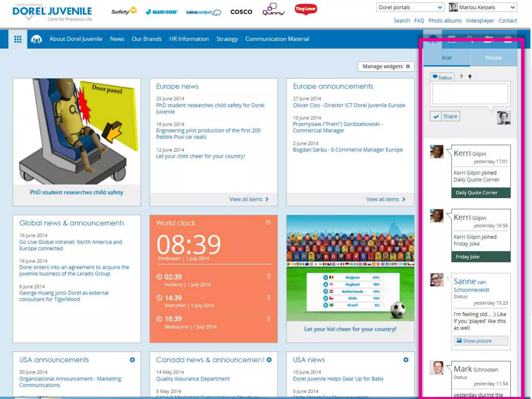Viewport: 532px width, 399px height.
Task: Open PhD student researches child safety caption
Action: 76,192
